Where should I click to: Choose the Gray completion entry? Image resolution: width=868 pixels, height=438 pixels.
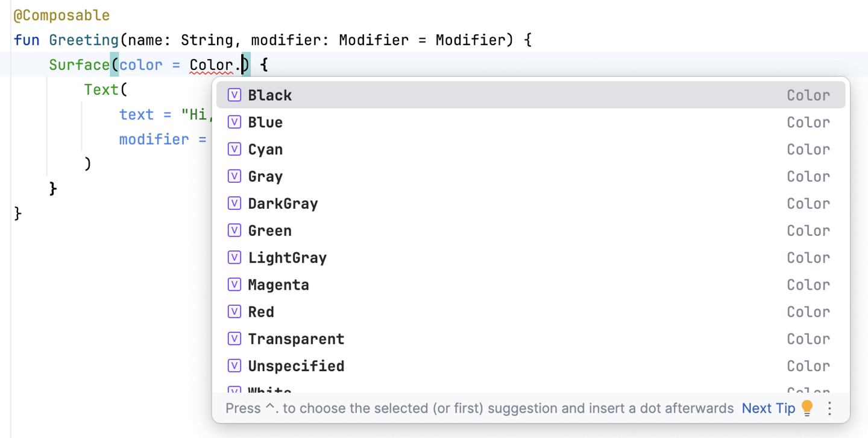[x=265, y=177]
